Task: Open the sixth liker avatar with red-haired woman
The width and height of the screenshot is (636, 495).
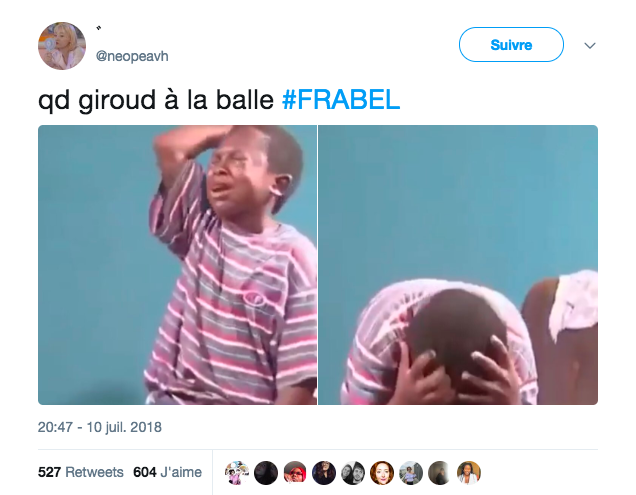Action: tap(382, 473)
